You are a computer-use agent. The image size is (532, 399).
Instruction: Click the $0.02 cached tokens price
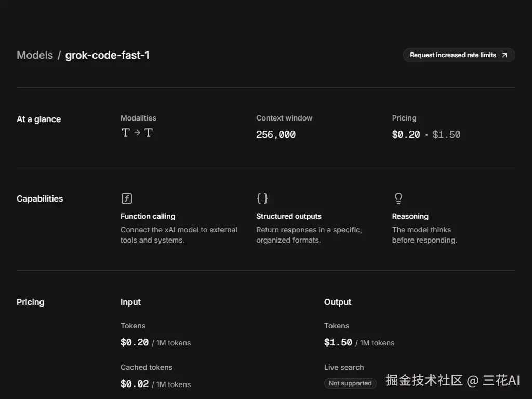click(155, 384)
